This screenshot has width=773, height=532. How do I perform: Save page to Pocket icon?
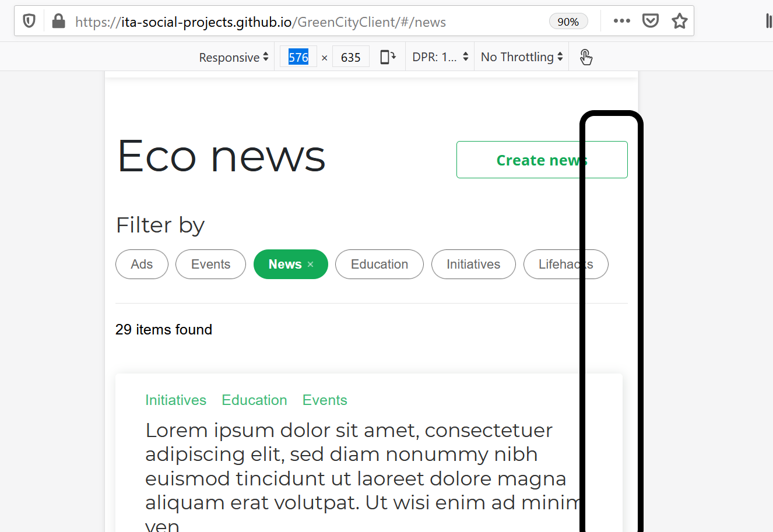(651, 22)
